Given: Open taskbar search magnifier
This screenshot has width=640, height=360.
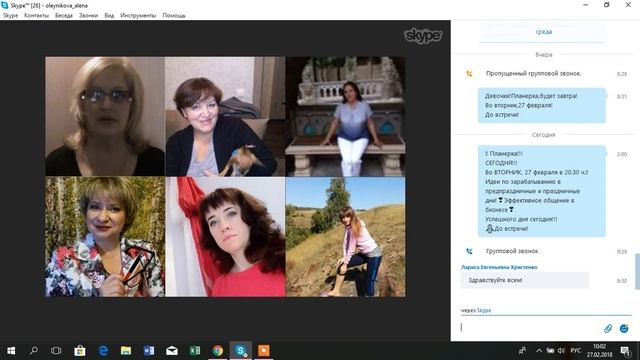Looking at the screenshot, I should tap(34, 351).
